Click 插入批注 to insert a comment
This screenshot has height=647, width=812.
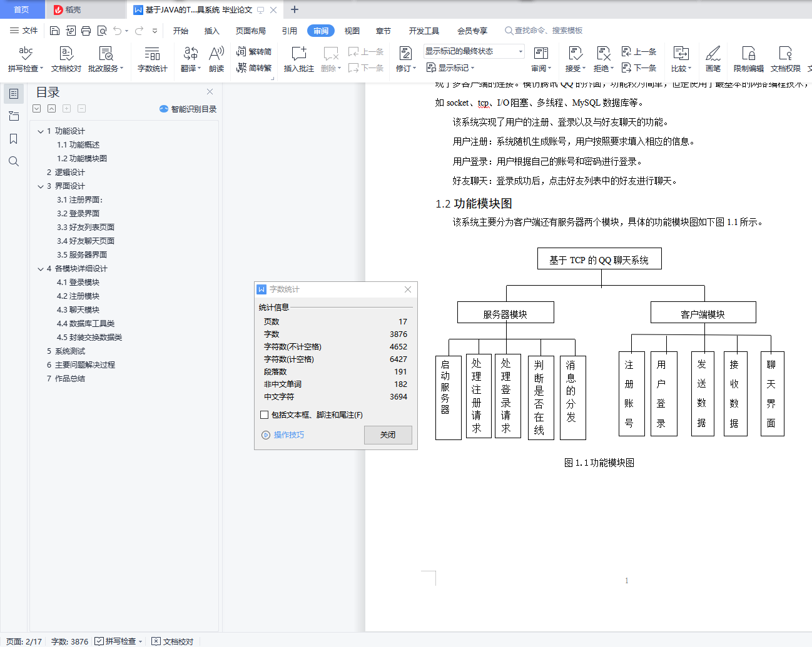299,59
